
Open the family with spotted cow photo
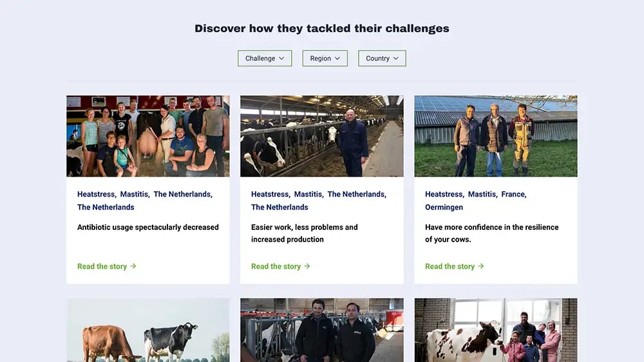point(495,330)
